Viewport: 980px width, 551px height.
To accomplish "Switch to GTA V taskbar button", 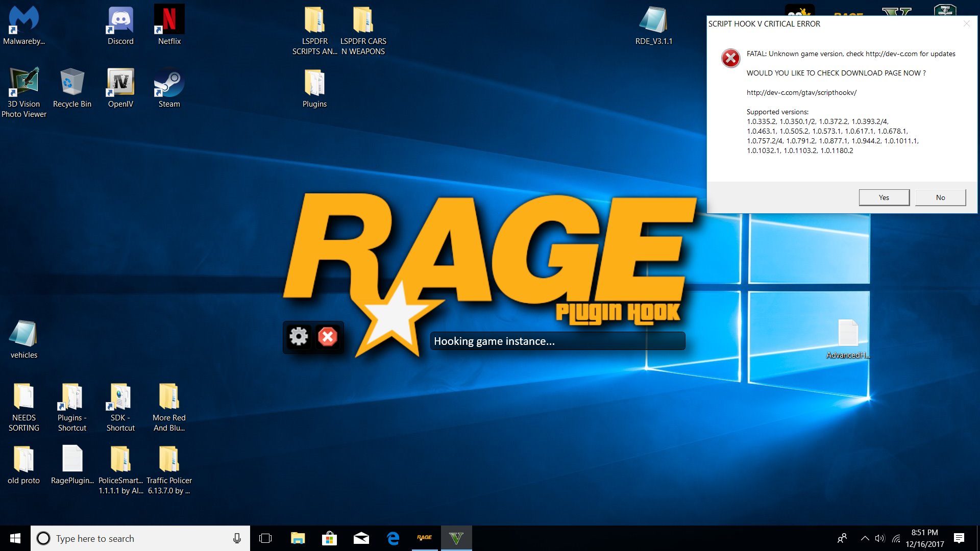I will click(x=456, y=538).
